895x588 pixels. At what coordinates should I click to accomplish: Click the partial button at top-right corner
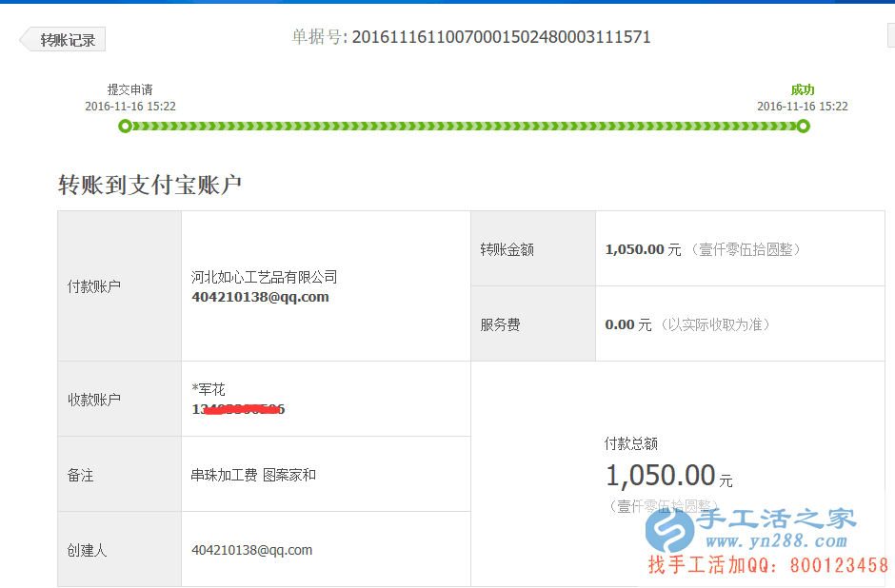pos(889,34)
